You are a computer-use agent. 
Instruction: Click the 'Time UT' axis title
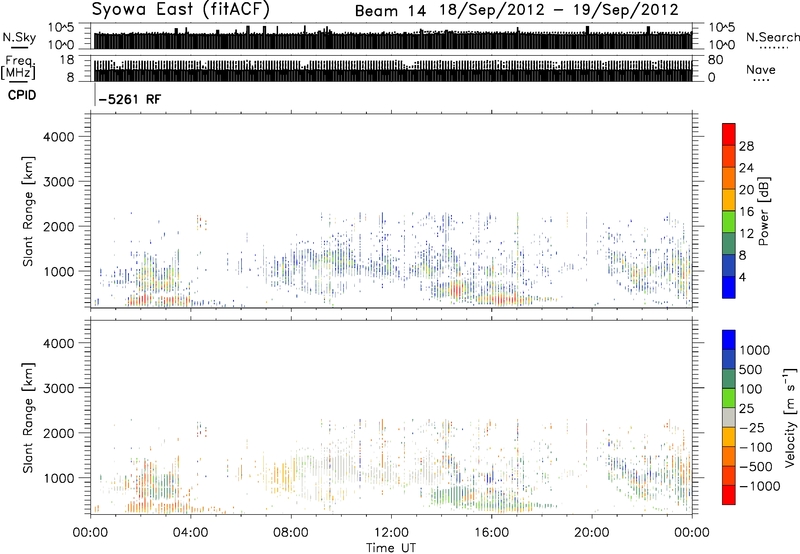tap(391, 548)
